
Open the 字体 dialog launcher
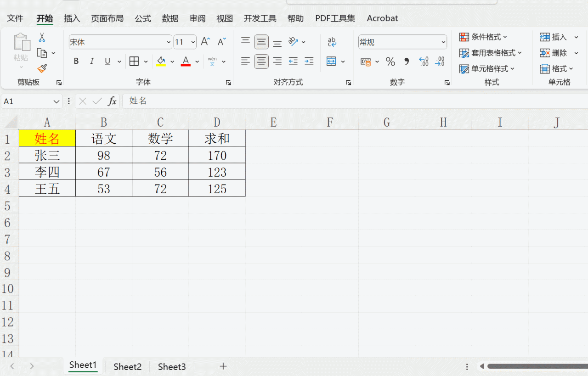click(x=228, y=83)
